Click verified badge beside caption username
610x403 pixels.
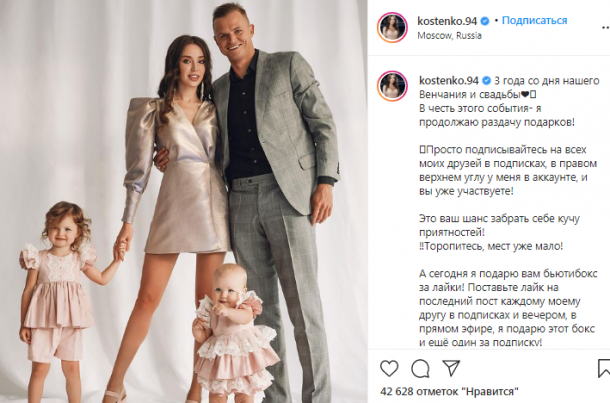486,81
